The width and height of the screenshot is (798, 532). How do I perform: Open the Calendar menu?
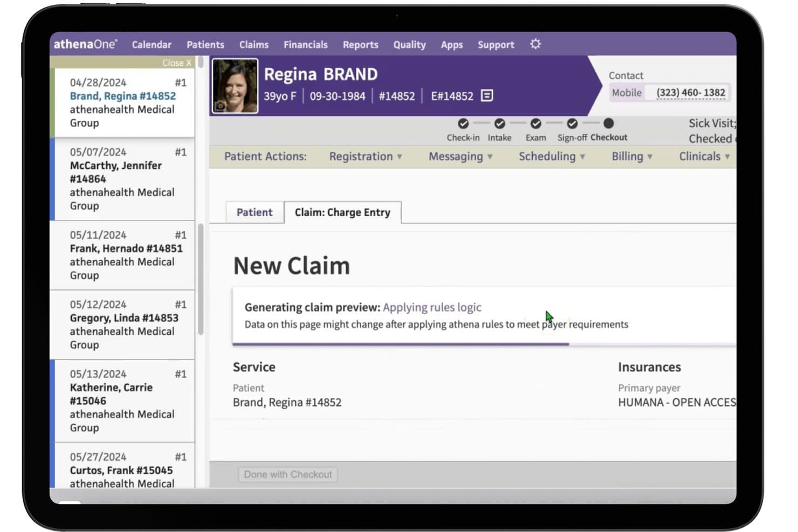152,45
